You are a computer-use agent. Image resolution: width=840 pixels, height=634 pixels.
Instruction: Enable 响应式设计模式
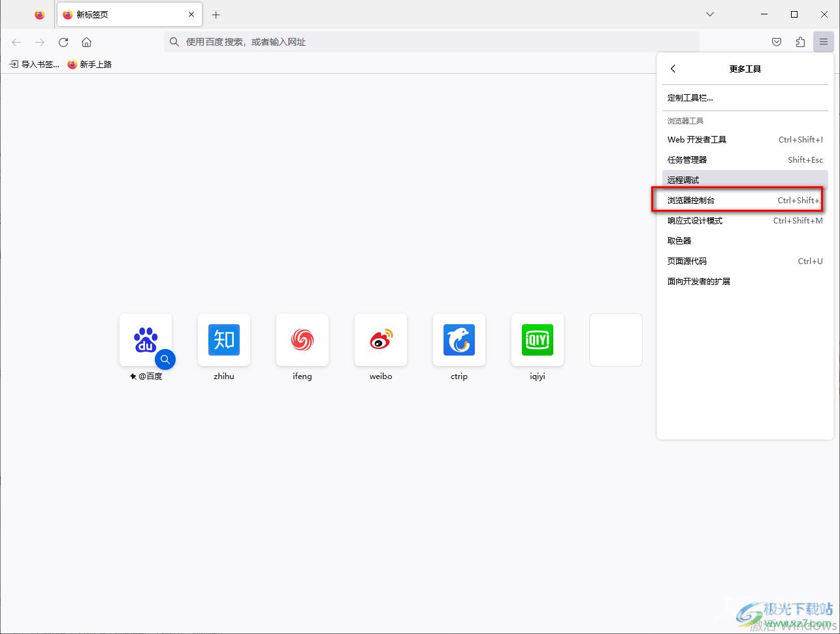[745, 220]
